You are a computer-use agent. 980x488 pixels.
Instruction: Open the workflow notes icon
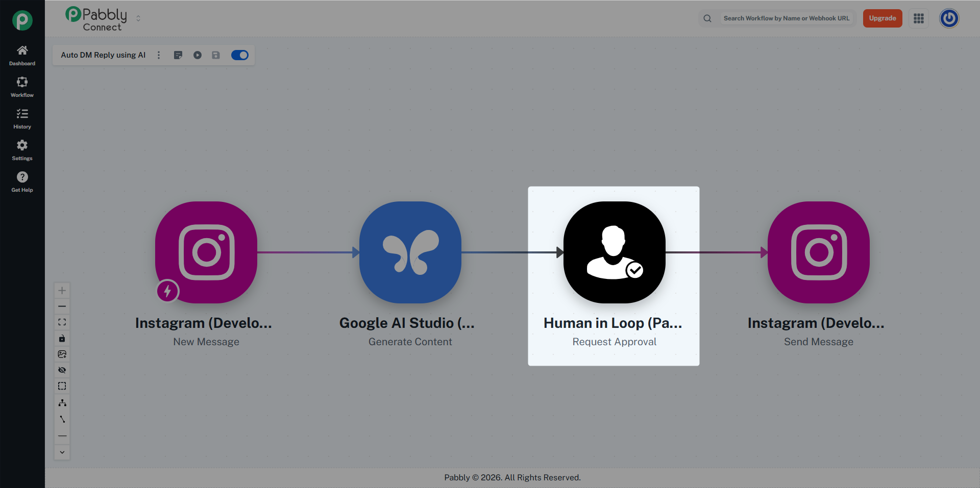(178, 55)
